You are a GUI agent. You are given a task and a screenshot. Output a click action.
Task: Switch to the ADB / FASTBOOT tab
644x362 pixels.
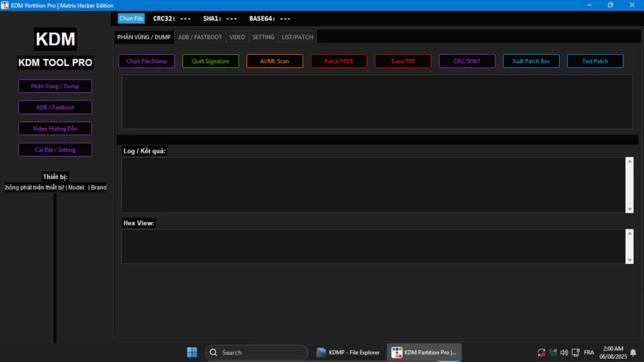pos(200,37)
